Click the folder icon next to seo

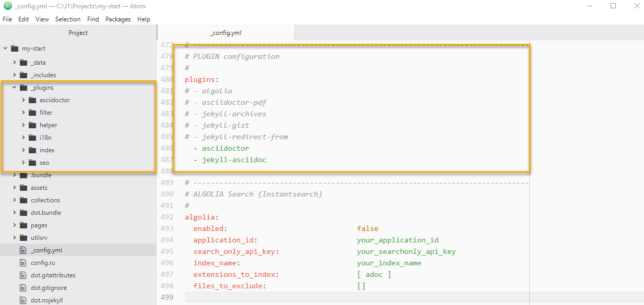(x=32, y=163)
